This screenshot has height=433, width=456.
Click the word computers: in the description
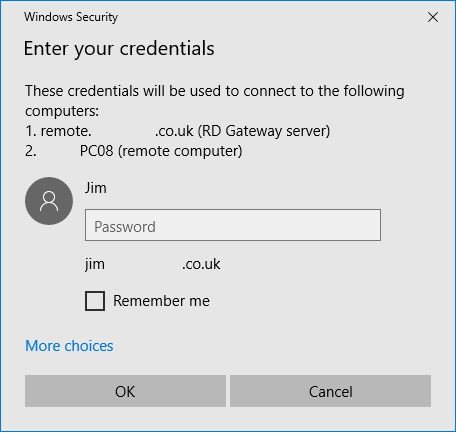click(62, 111)
